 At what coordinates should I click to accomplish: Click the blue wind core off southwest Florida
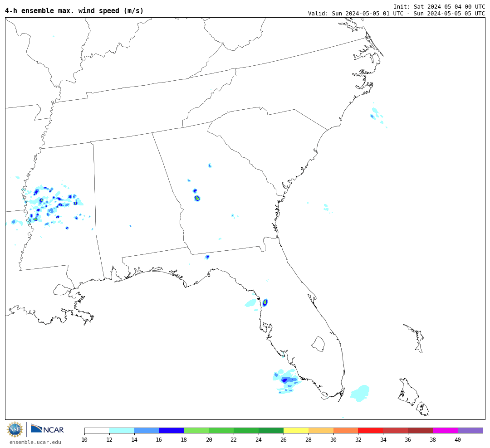pyautogui.click(x=284, y=380)
